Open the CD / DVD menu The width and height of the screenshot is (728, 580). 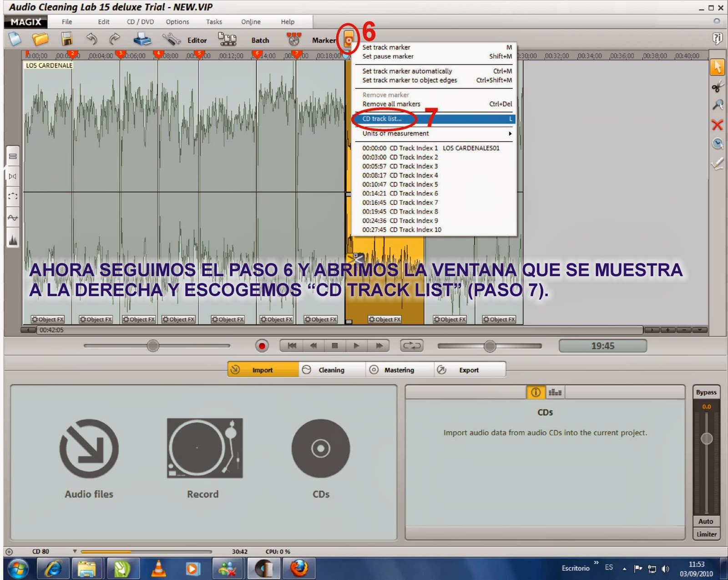(x=140, y=21)
